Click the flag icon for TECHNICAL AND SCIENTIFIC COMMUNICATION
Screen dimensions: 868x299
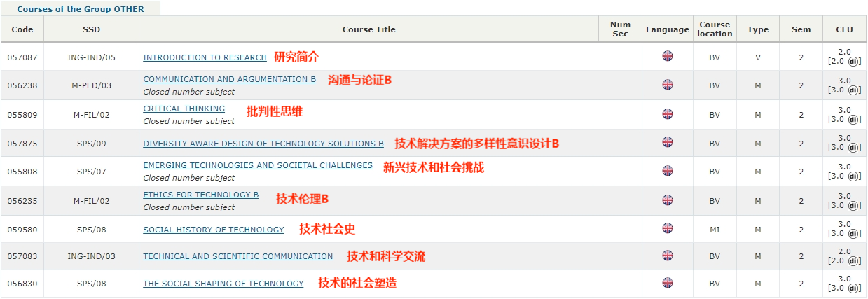(668, 256)
